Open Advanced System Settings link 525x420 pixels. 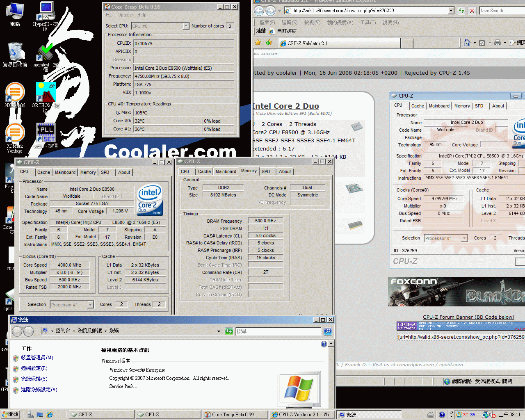click(x=39, y=390)
